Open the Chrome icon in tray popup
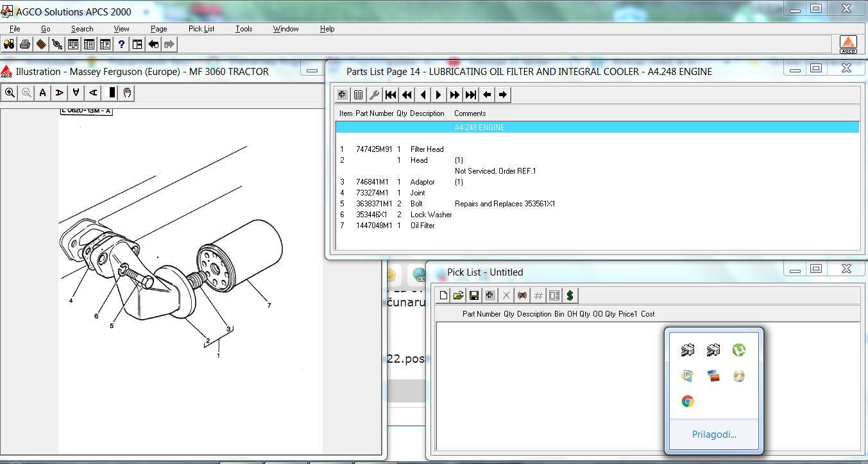This screenshot has width=868, height=464. point(688,401)
